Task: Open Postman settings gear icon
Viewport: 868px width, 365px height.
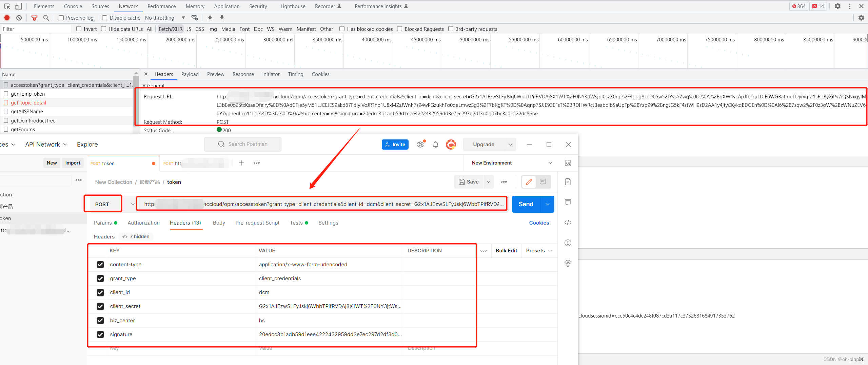Action: tap(420, 145)
